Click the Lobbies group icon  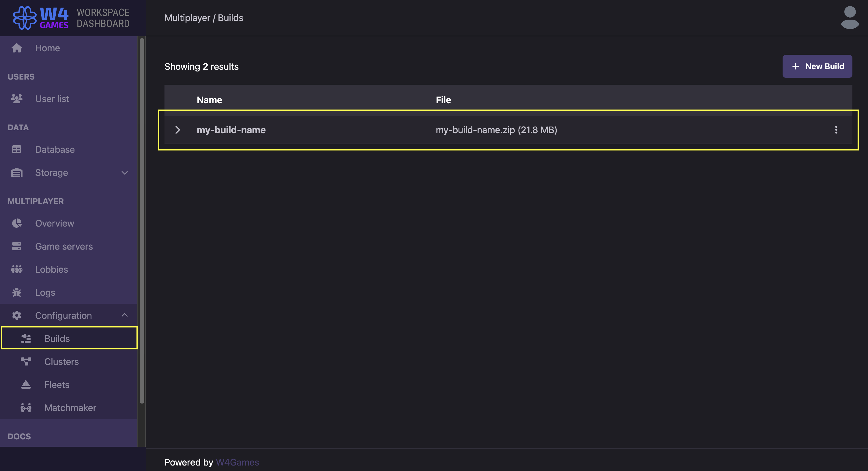[16, 269]
